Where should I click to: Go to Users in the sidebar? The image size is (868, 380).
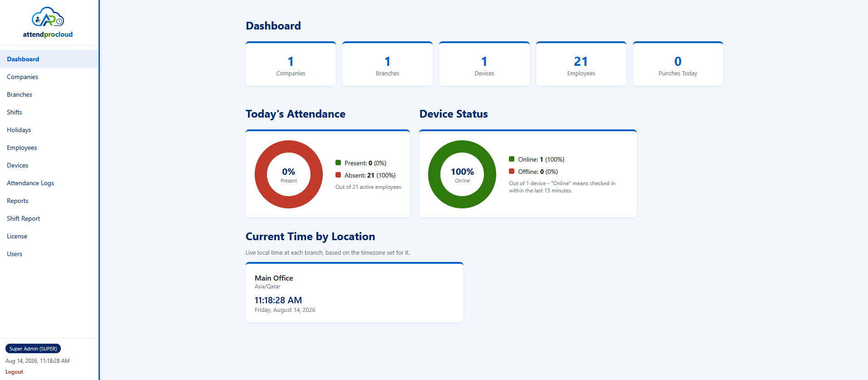(x=49, y=254)
